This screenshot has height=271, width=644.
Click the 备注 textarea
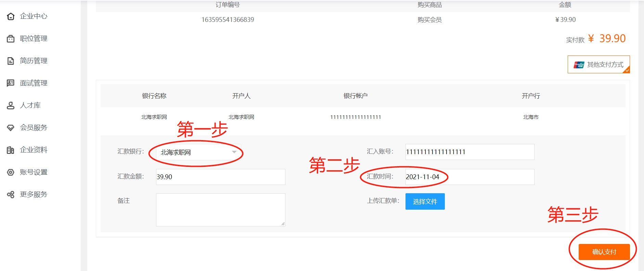[221, 210]
